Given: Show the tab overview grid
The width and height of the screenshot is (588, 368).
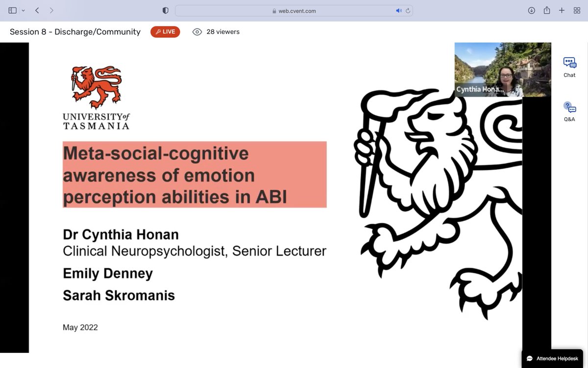Looking at the screenshot, I should click(x=577, y=10).
